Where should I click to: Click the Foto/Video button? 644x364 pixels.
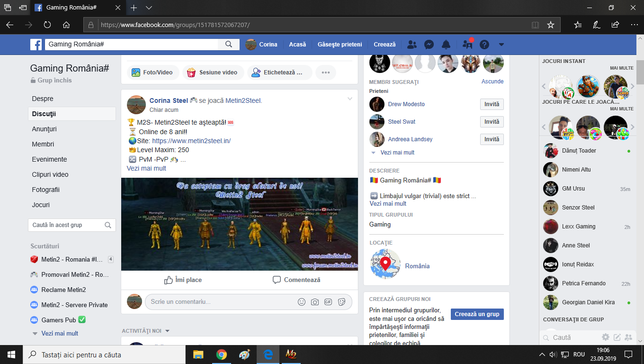152,73
